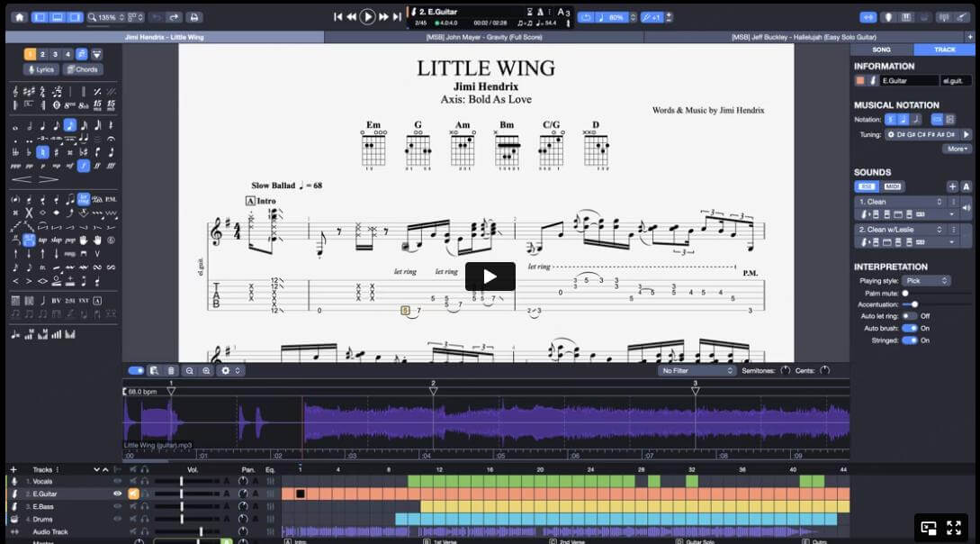Toggle the loop playback button
980x544 pixels.
click(586, 17)
